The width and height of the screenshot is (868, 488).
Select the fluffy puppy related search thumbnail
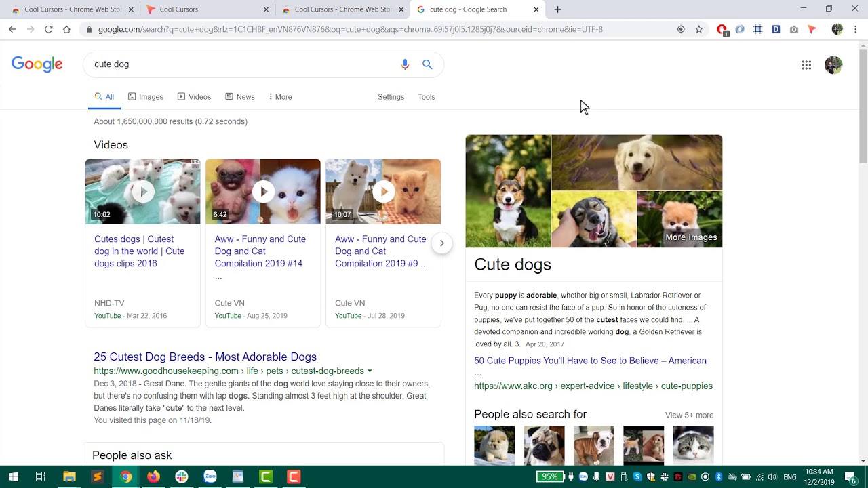pos(494,445)
